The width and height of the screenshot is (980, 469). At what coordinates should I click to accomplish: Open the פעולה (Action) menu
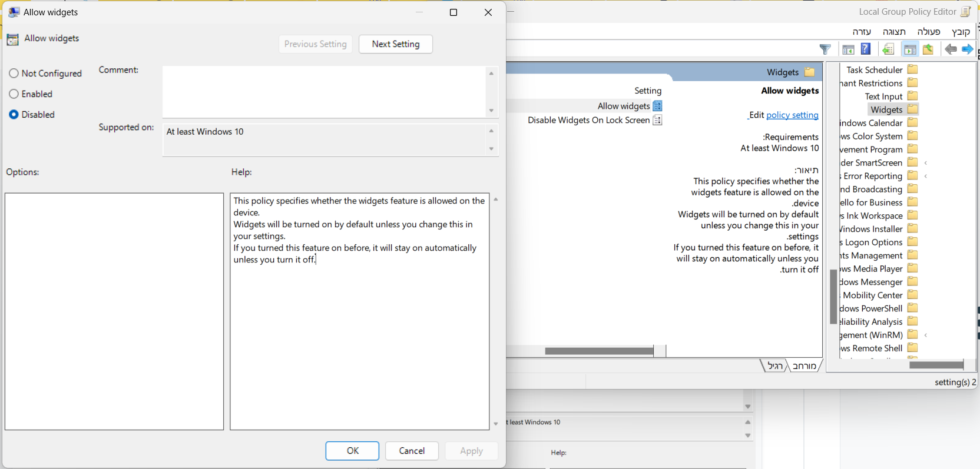click(929, 32)
